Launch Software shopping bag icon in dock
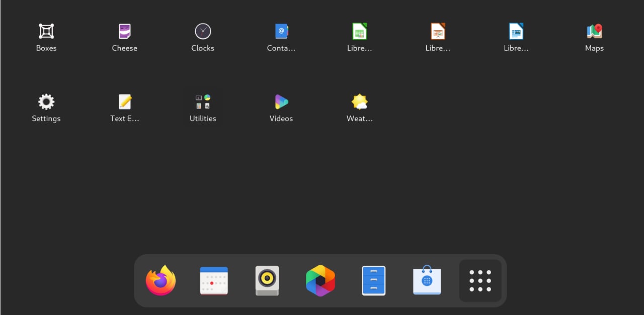644x315 pixels. point(427,280)
